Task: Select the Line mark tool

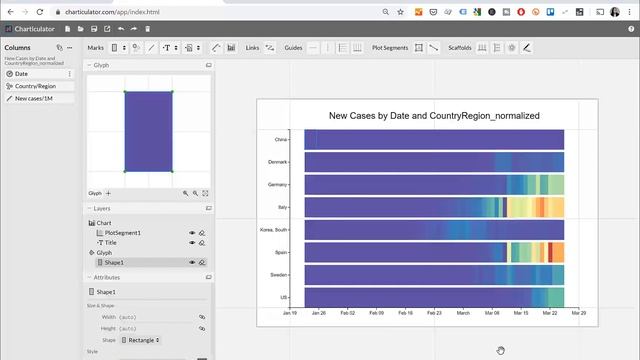Action: pos(151,48)
